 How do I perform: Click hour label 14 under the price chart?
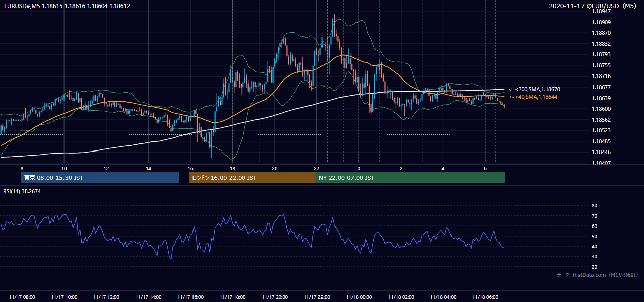pos(148,168)
